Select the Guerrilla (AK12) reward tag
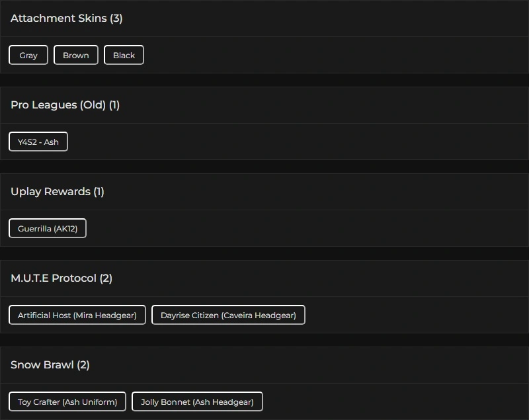This screenshot has width=529, height=420. click(48, 228)
